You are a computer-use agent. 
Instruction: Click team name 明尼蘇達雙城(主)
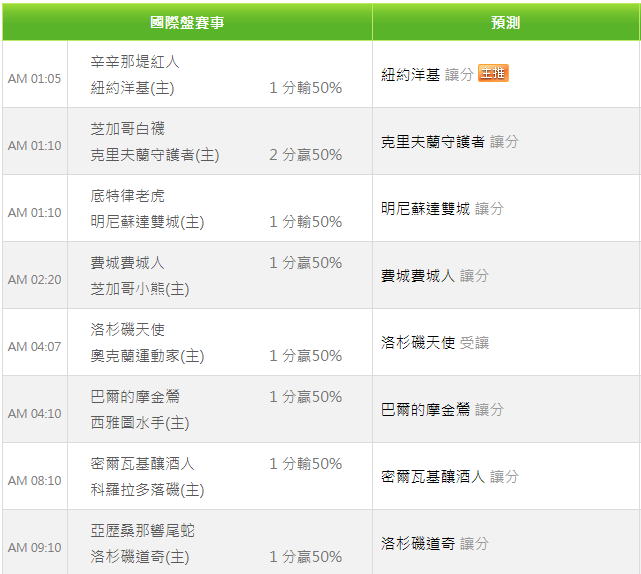point(148,222)
